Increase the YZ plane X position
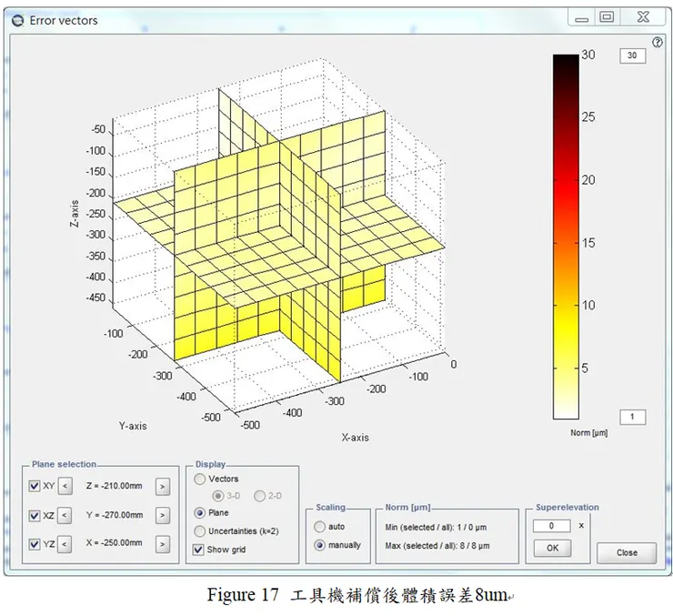The height and width of the screenshot is (616, 673). pos(162,544)
